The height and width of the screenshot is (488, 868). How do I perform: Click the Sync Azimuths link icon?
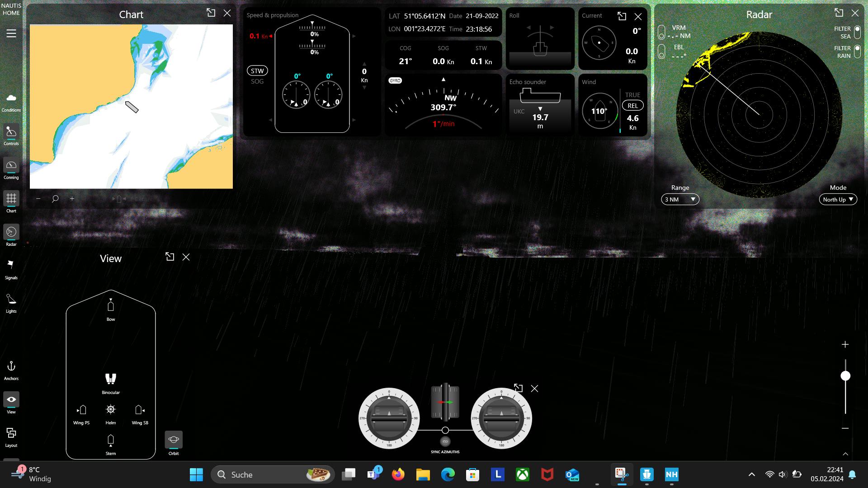(445, 441)
